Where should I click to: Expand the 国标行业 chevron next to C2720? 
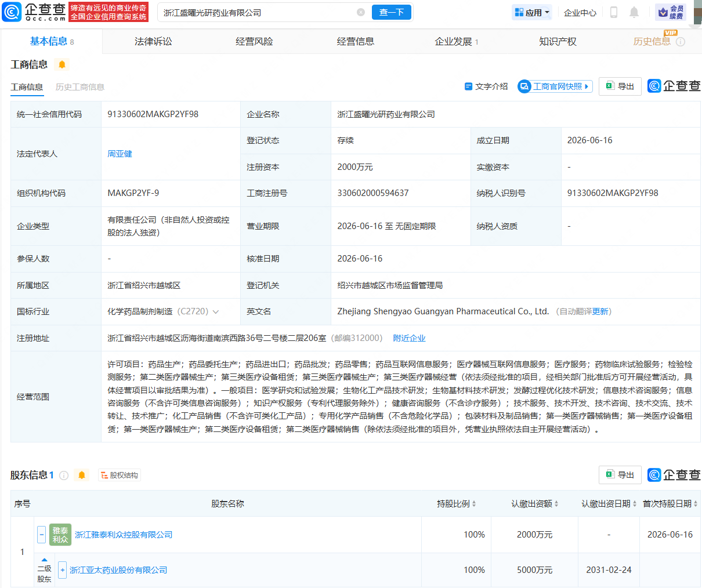[x=216, y=312]
